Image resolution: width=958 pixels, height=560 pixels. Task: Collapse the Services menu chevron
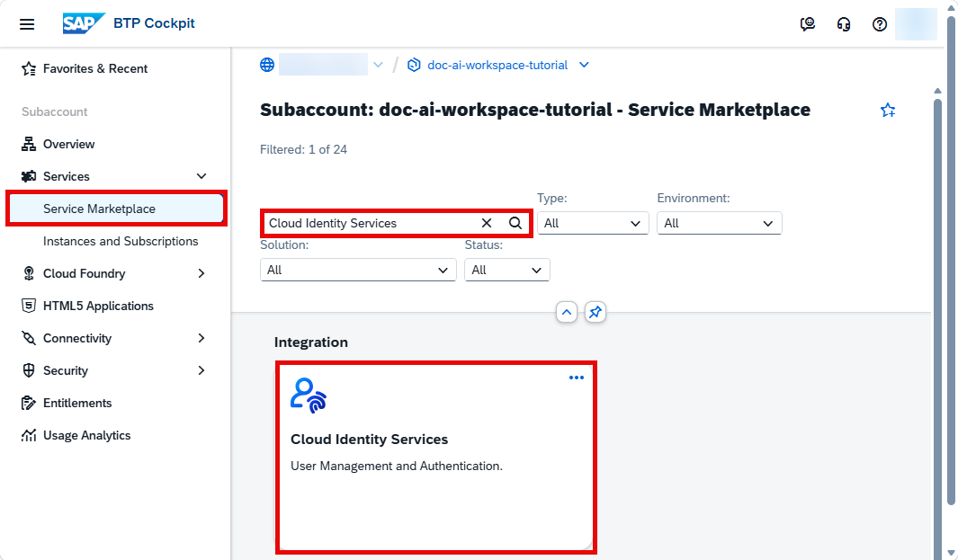[201, 176]
